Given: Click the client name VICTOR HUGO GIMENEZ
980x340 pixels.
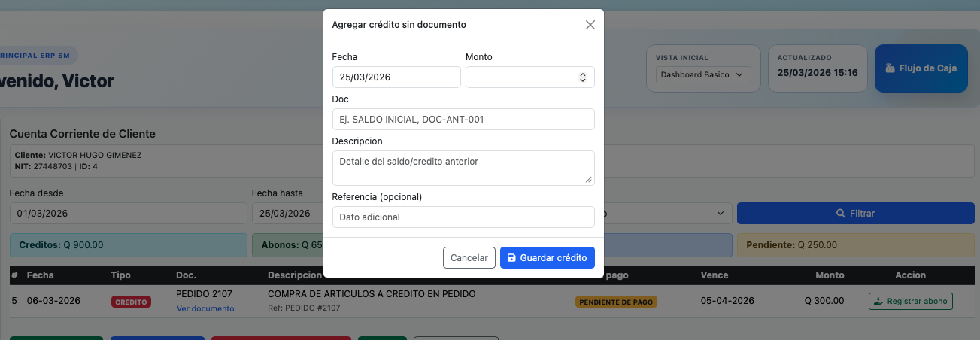Looking at the screenshot, I should pos(95,156).
